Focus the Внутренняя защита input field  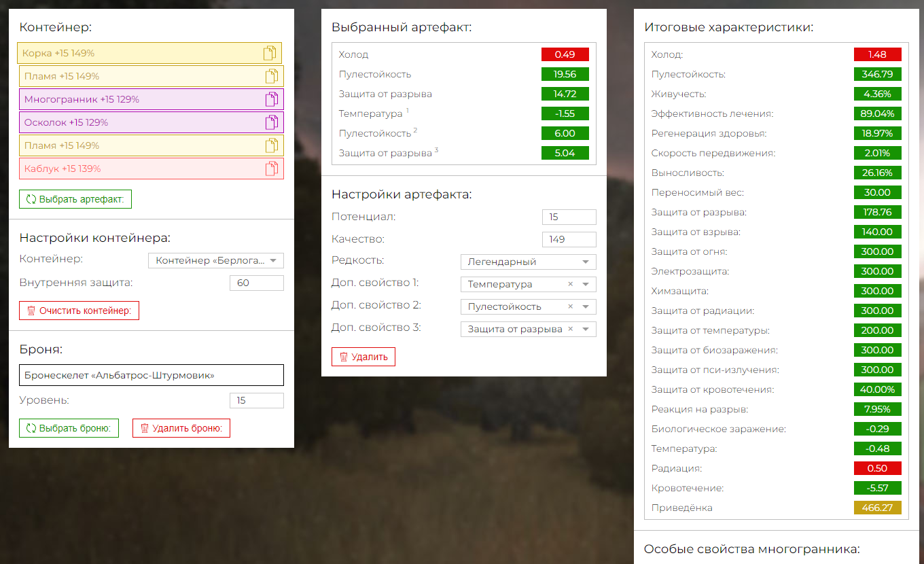pyautogui.click(x=257, y=283)
